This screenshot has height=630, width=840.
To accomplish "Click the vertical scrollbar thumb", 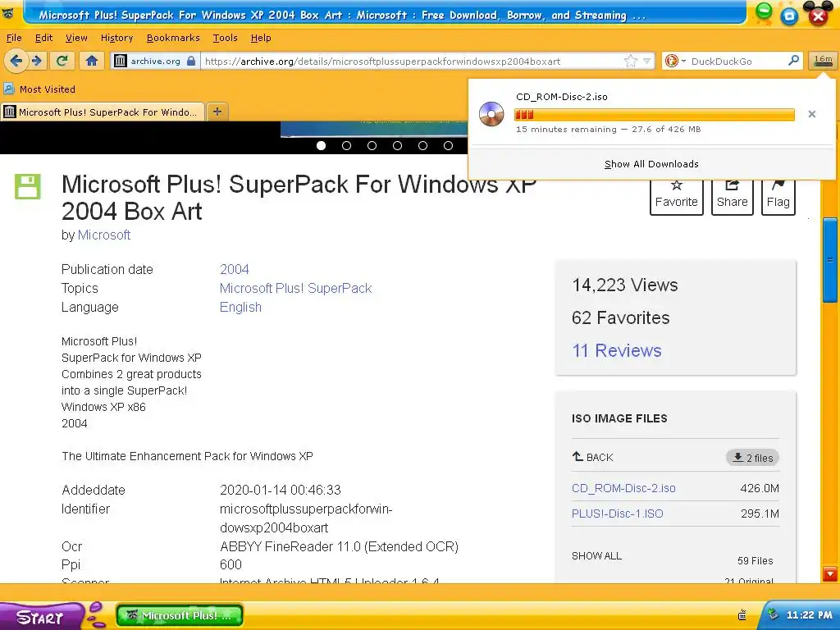I will (x=830, y=260).
